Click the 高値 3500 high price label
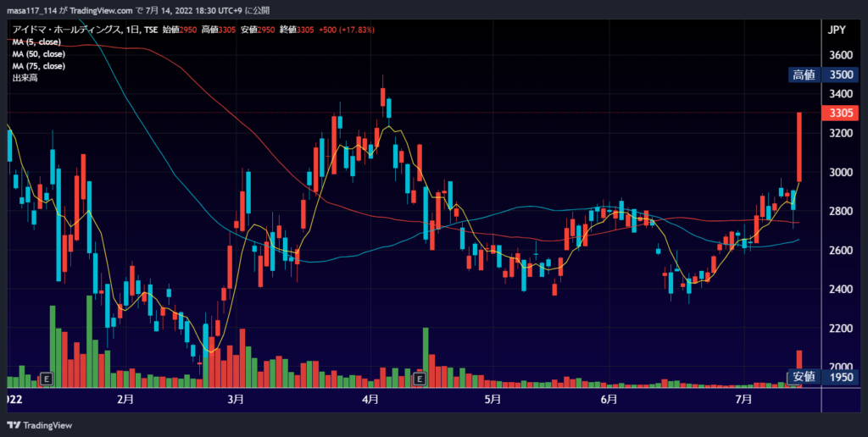Viewport: 868px width, 437px height. 823,75
